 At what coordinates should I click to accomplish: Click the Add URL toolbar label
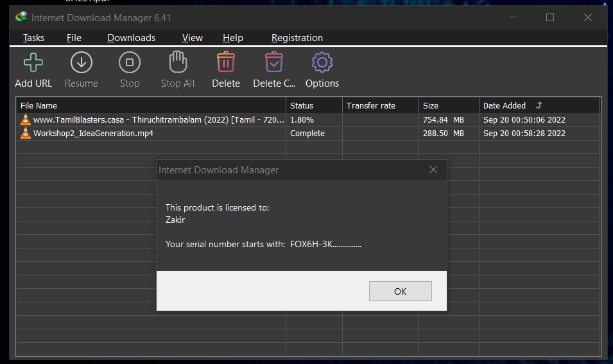pos(33,83)
